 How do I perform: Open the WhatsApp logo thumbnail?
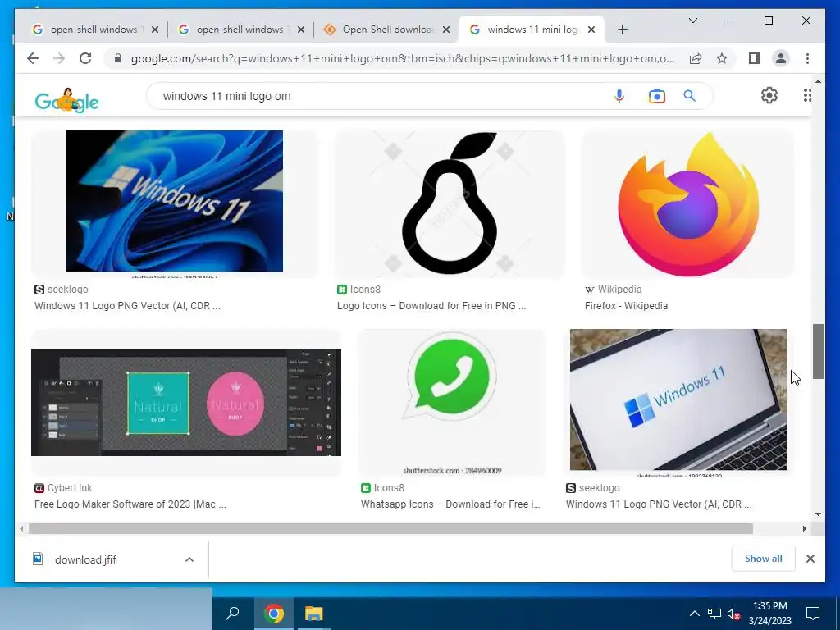pos(452,402)
